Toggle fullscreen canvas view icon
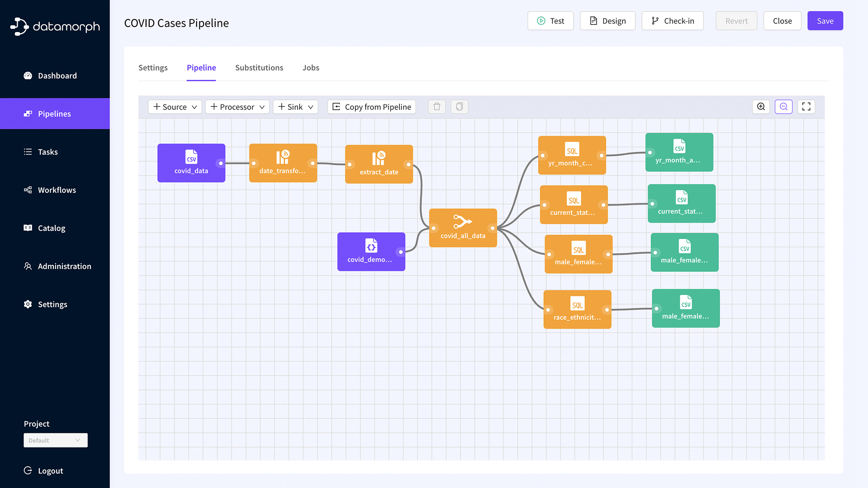The height and width of the screenshot is (488, 868). pyautogui.click(x=806, y=107)
